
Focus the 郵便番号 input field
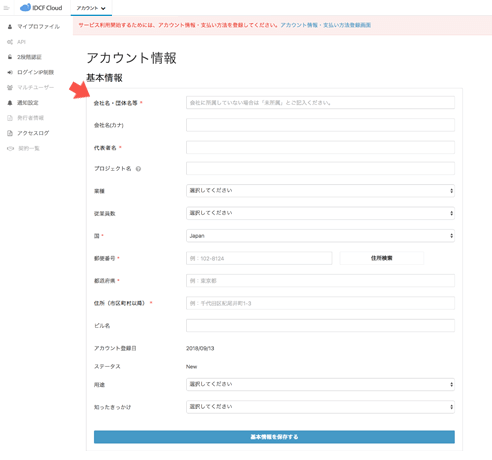259,258
